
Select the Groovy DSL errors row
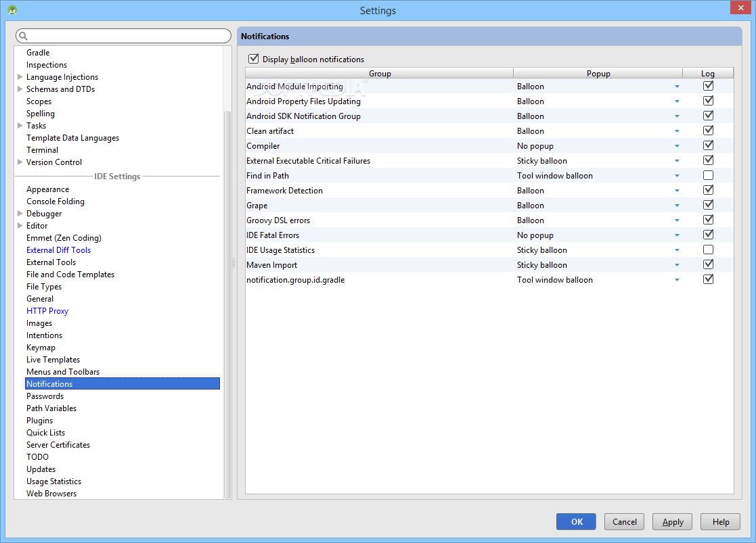point(489,220)
